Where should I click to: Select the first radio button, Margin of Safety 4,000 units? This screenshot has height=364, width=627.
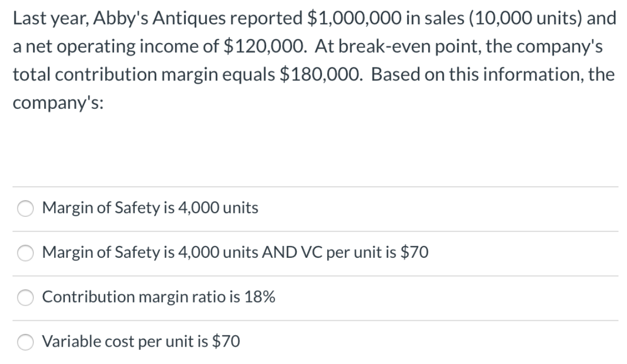[25, 208]
